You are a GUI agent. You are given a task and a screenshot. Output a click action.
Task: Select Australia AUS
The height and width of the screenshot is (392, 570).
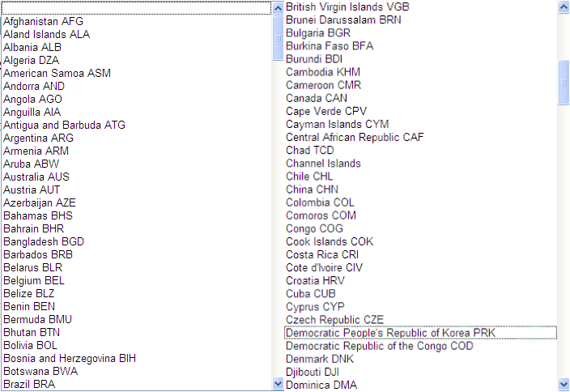[x=36, y=177]
